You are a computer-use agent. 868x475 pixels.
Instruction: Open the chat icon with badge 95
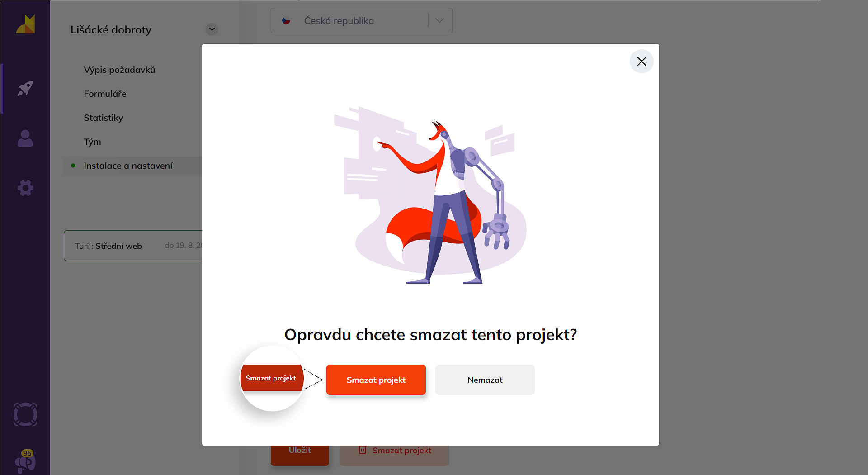click(25, 461)
